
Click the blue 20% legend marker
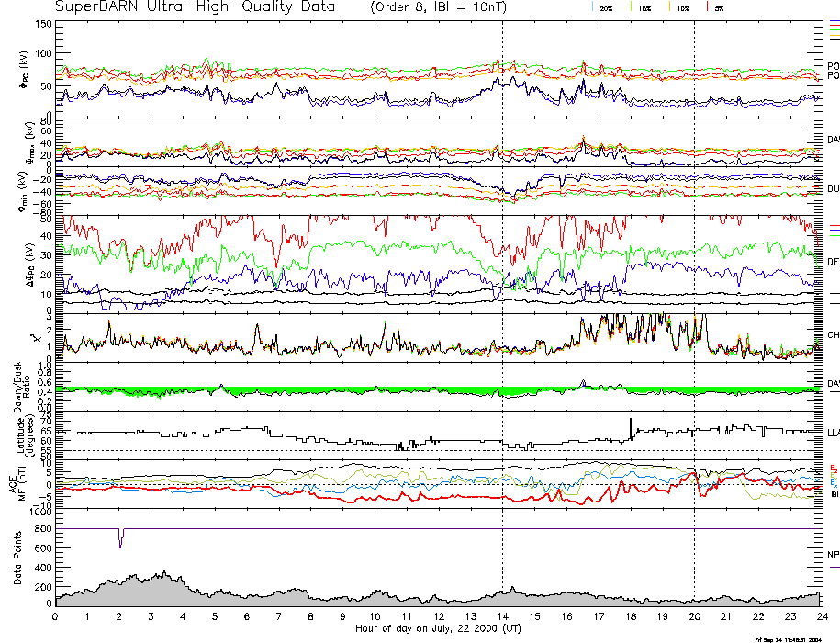[x=592, y=6]
